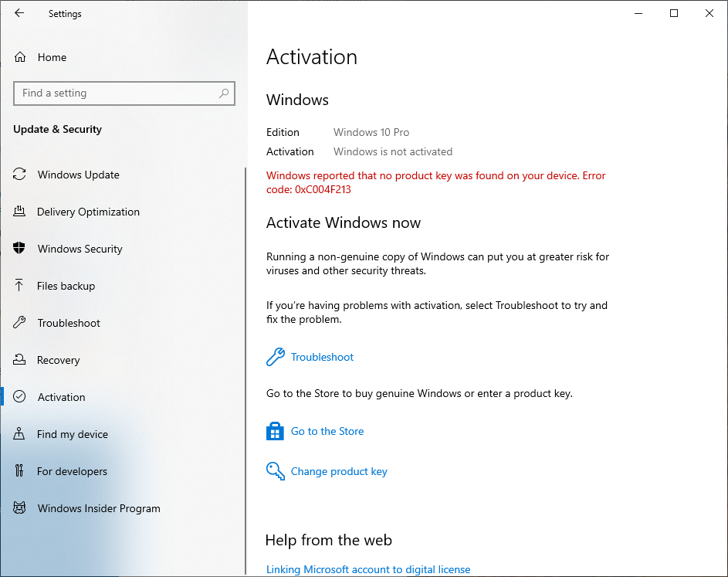Screen dimensions: 728x577
Task: Open Find my device settings
Action: (x=73, y=434)
